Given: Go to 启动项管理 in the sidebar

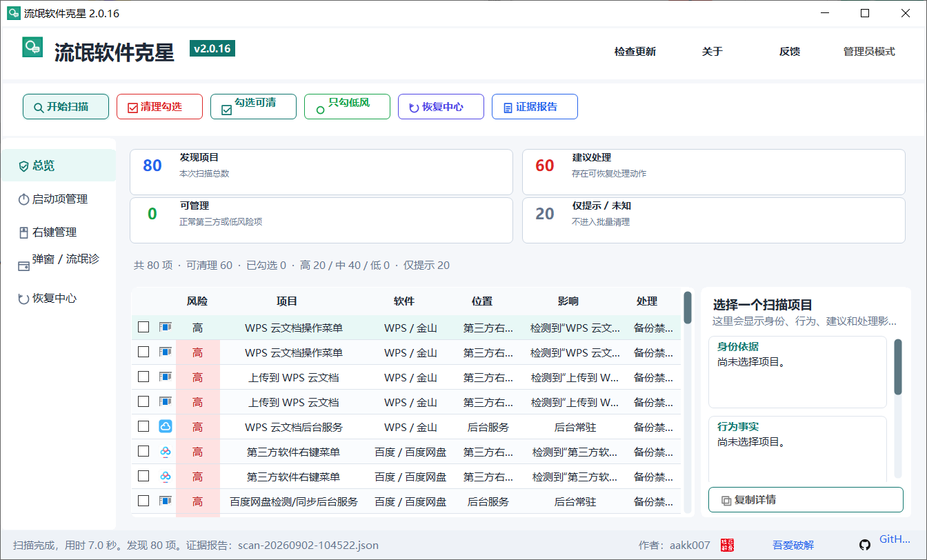Looking at the screenshot, I should pyautogui.click(x=59, y=199).
